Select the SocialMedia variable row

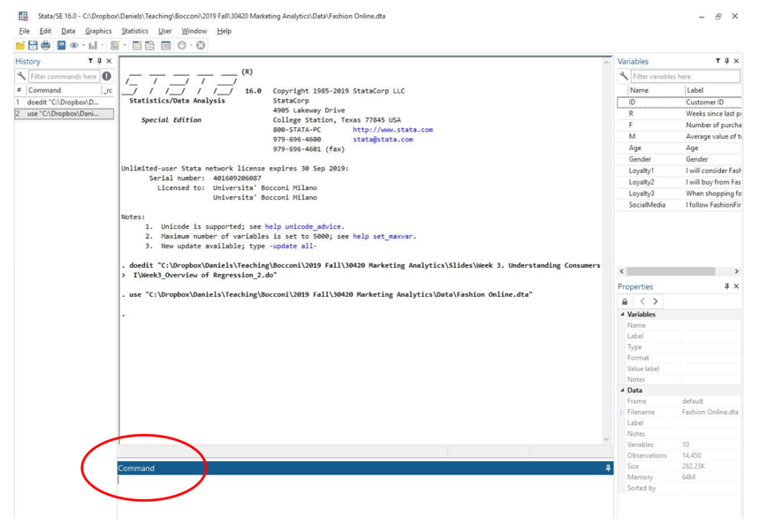pyautogui.click(x=680, y=204)
